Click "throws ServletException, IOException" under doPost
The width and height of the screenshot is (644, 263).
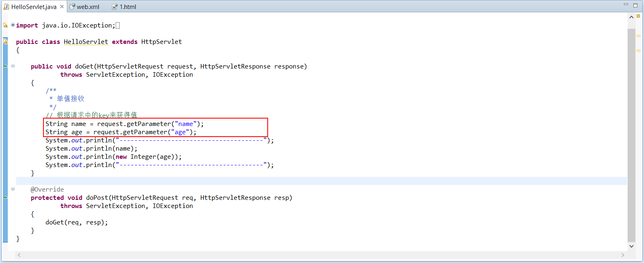127,206
